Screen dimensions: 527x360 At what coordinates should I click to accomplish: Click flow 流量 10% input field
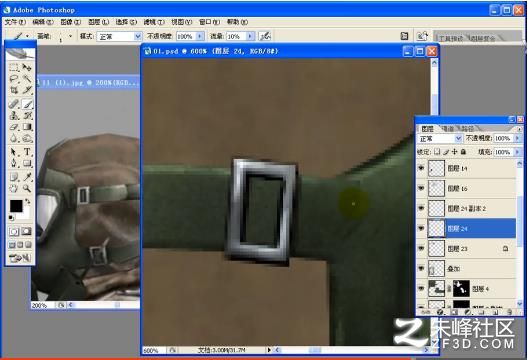coord(237,36)
